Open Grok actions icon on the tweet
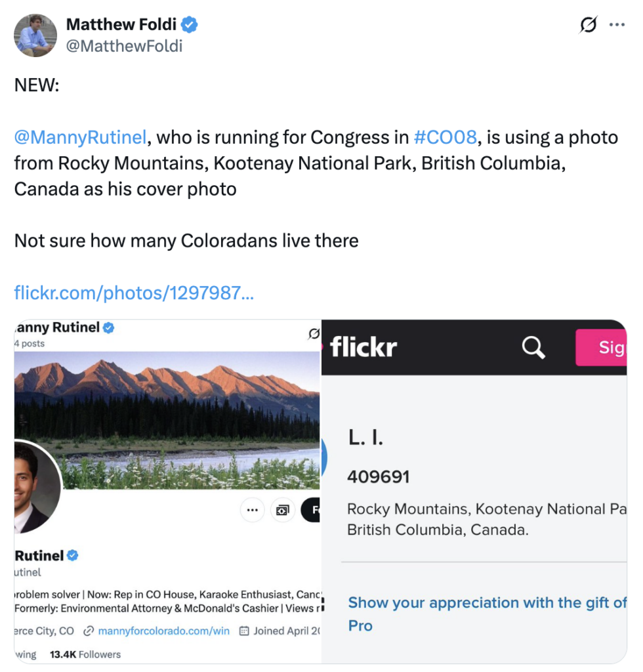Screen dimensions: 643x672 coord(589,26)
